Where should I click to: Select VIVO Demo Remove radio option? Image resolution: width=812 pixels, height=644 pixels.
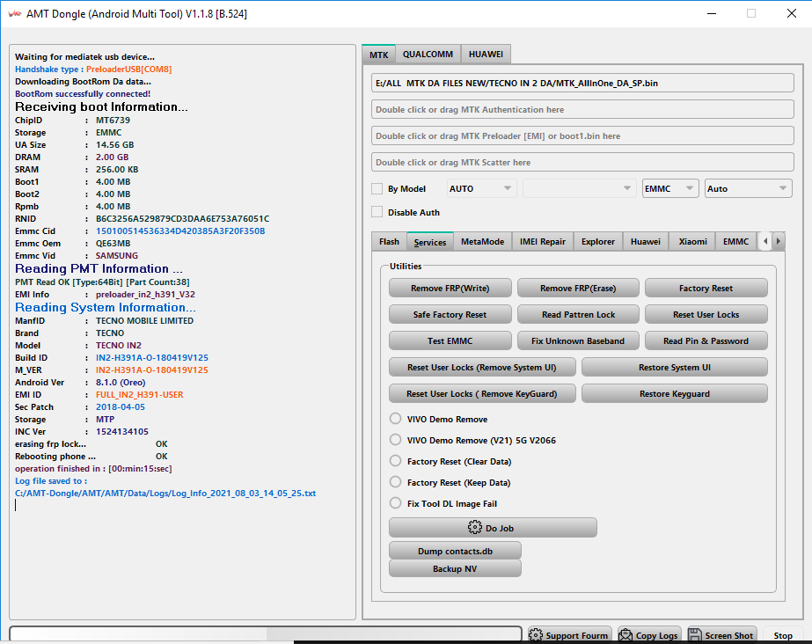(395, 418)
